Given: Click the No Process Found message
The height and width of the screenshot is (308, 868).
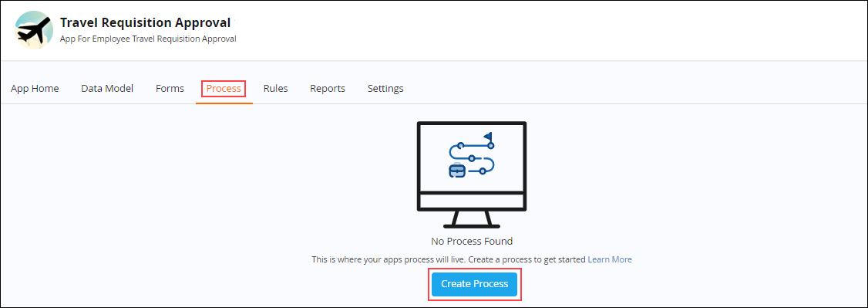Looking at the screenshot, I should pos(472,242).
